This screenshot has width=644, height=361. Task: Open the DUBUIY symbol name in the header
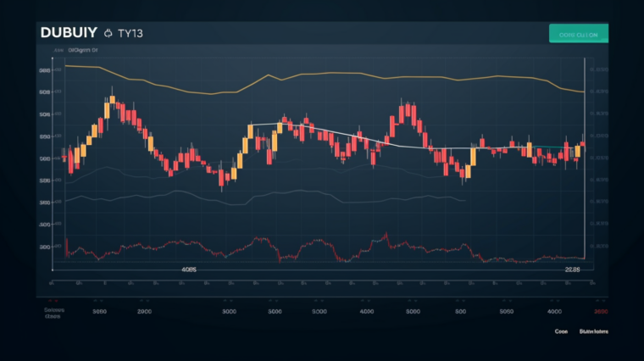click(68, 34)
